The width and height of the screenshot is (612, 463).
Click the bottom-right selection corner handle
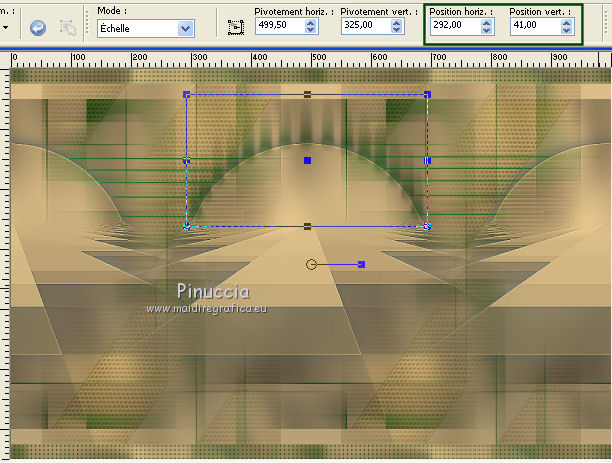point(427,226)
